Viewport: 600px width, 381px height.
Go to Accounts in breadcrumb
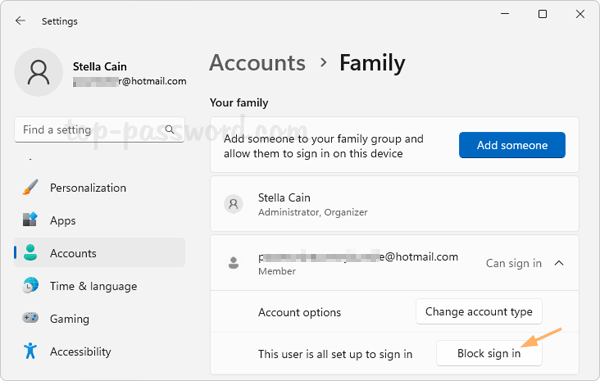(x=257, y=63)
